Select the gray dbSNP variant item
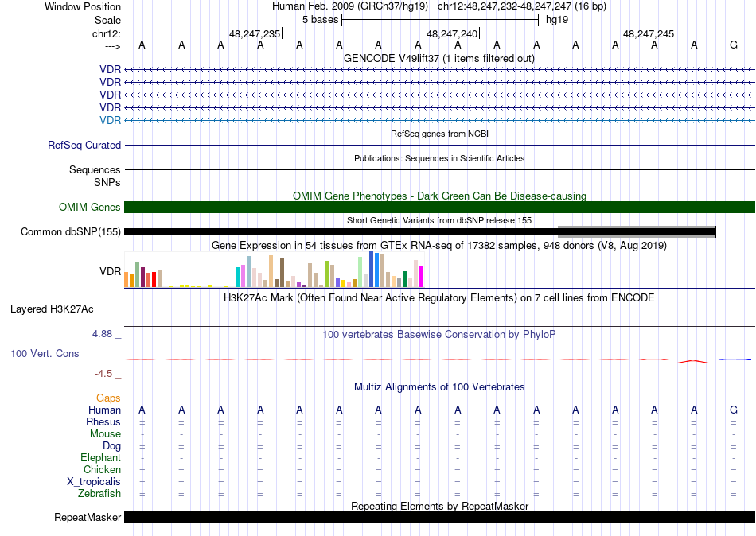Screen dimensions: 756x536 tap(637, 231)
